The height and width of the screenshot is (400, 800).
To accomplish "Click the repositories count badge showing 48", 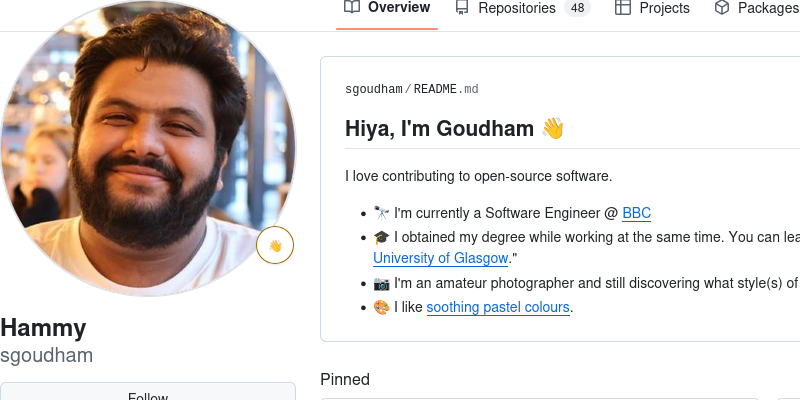I will pyautogui.click(x=577, y=8).
